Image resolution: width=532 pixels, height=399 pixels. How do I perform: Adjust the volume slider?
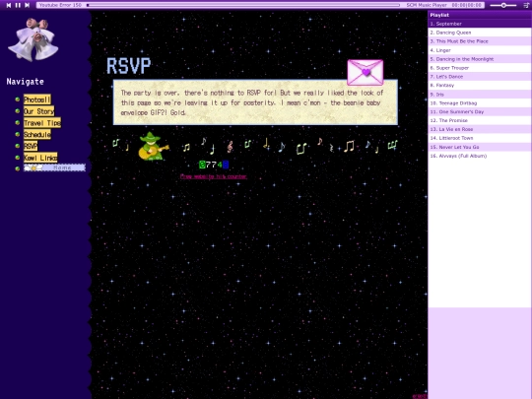click(503, 5)
